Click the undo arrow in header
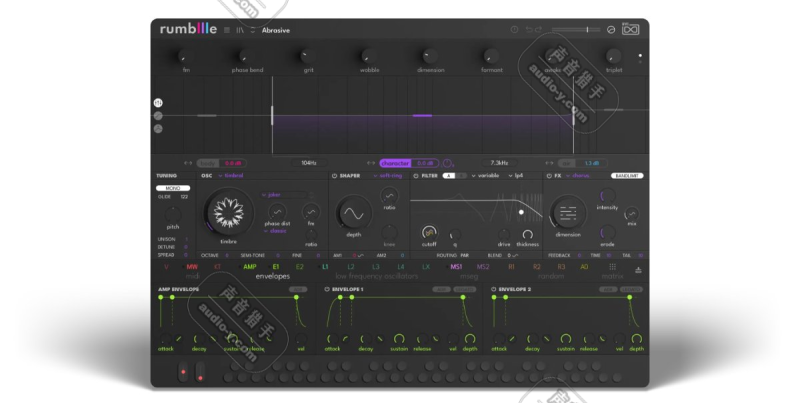Image resolution: width=800 pixels, height=403 pixels. 529,30
